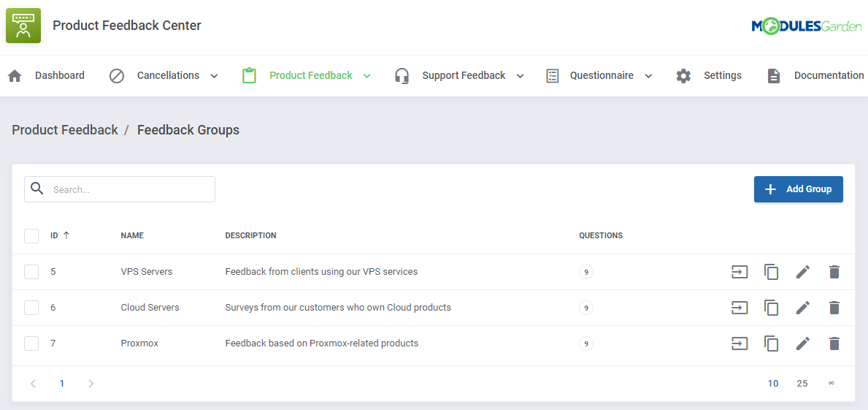Viewport: 868px width, 410px height.
Task: Click the questions count badge for Proxmox
Action: (585, 343)
